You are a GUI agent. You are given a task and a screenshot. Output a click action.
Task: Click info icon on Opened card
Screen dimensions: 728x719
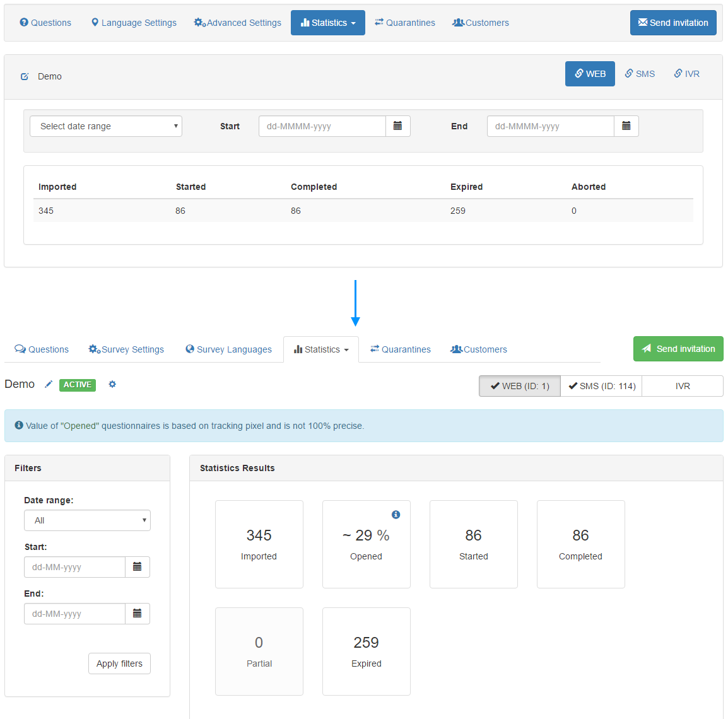(x=396, y=514)
